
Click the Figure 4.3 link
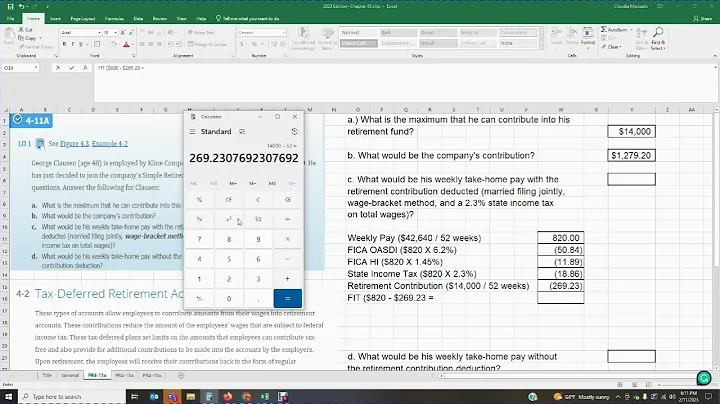pos(74,144)
